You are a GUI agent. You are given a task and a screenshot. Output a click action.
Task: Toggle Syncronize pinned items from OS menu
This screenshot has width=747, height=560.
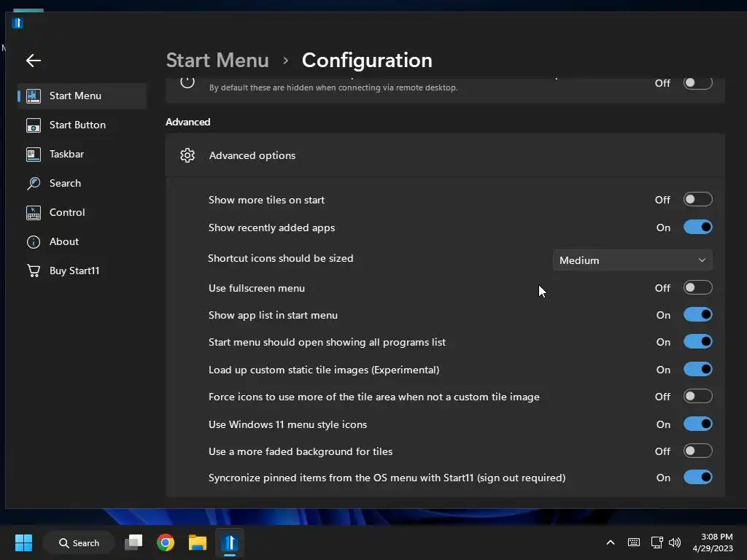(698, 477)
